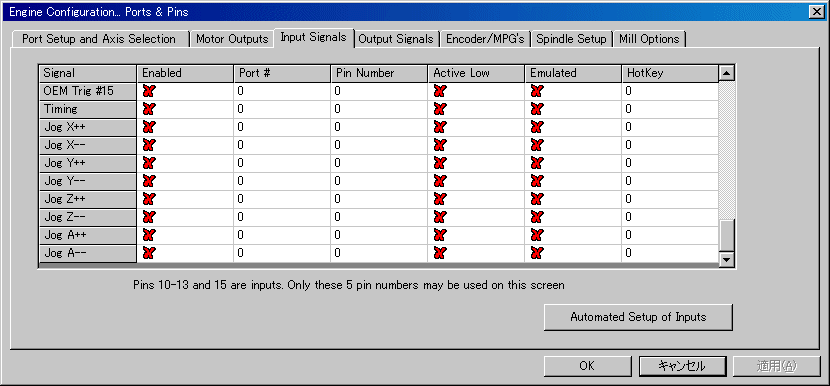Switch to the Motor Outputs tab

coord(232,39)
